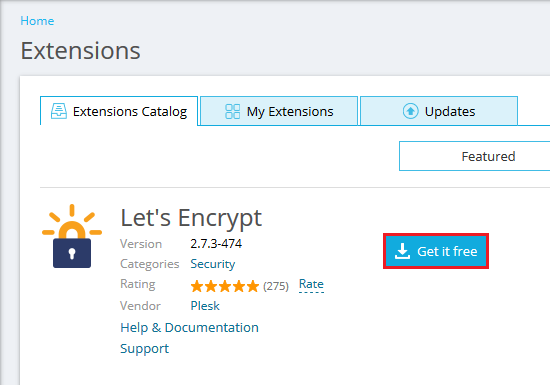Click the Rating label

138,284
